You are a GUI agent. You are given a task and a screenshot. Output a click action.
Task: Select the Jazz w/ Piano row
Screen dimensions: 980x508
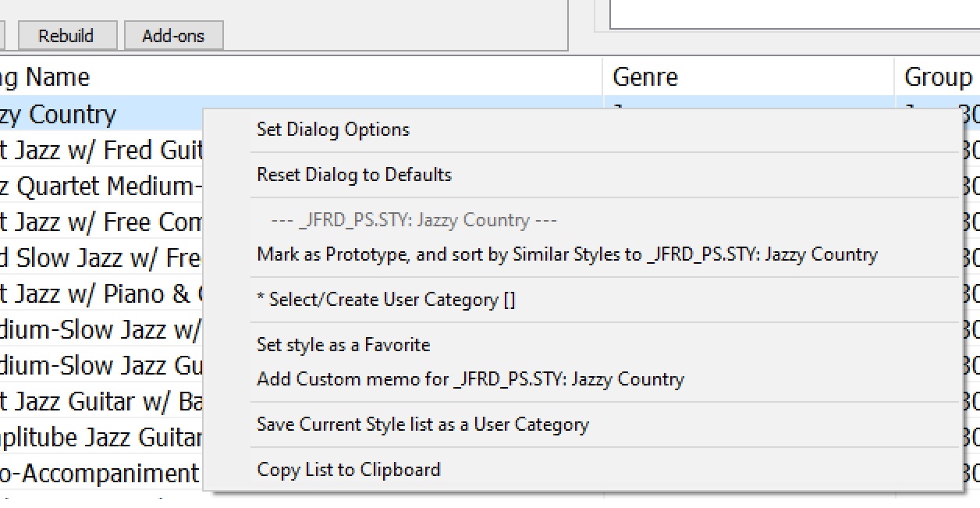pyautogui.click(x=101, y=294)
